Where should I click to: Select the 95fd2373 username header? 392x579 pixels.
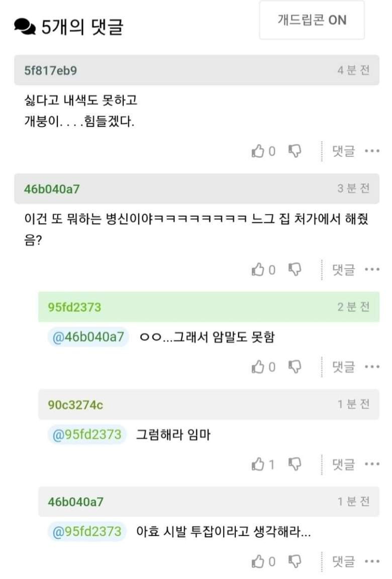pos(74,307)
